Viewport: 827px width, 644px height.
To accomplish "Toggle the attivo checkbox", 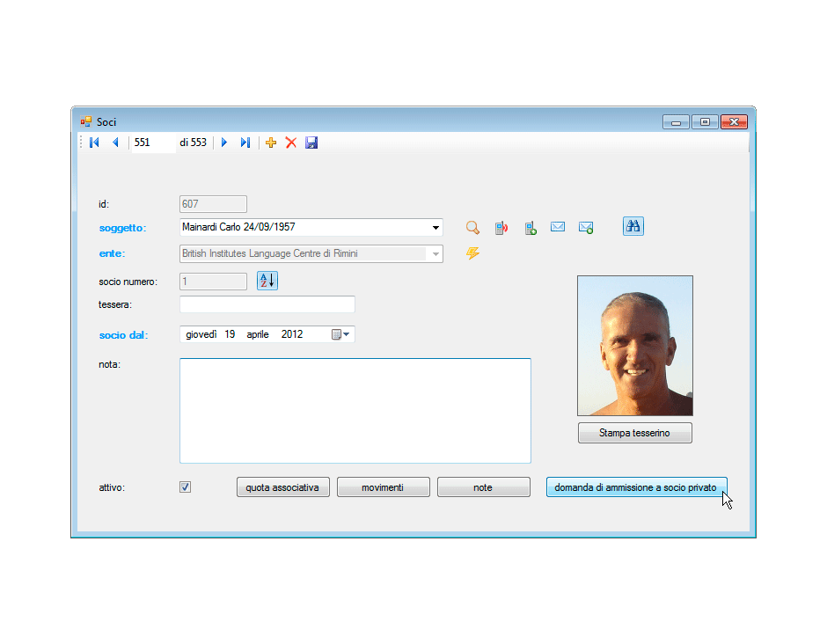I will point(185,487).
